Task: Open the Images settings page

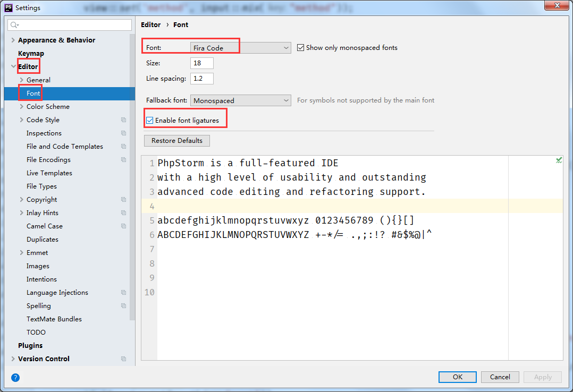Action: point(38,266)
